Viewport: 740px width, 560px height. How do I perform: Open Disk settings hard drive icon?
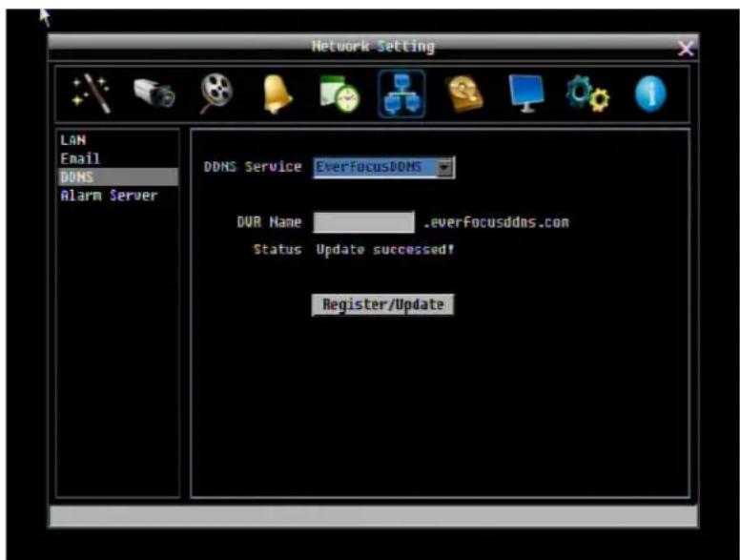click(x=464, y=93)
